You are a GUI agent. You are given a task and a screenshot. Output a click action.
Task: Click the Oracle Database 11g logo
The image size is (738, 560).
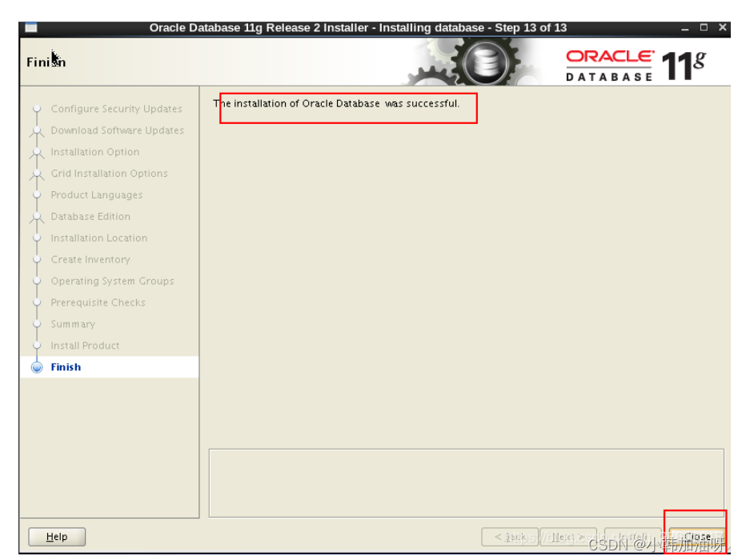click(x=636, y=65)
